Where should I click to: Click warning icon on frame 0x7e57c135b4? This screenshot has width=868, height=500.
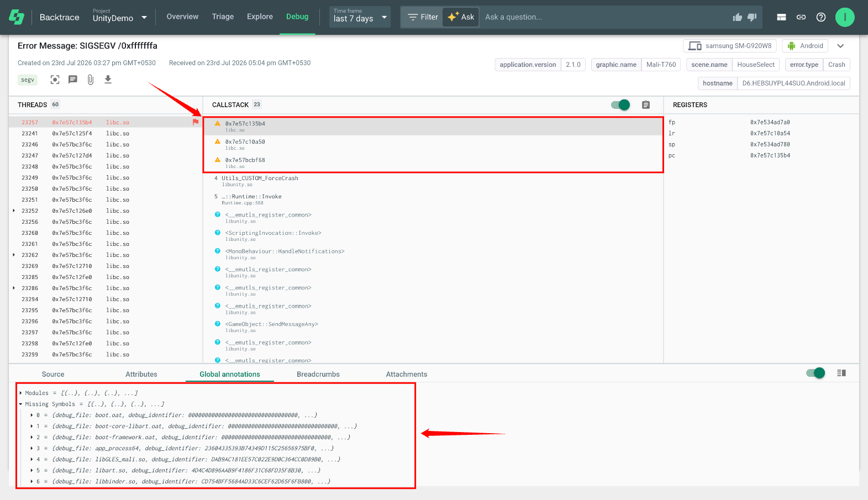click(x=218, y=123)
